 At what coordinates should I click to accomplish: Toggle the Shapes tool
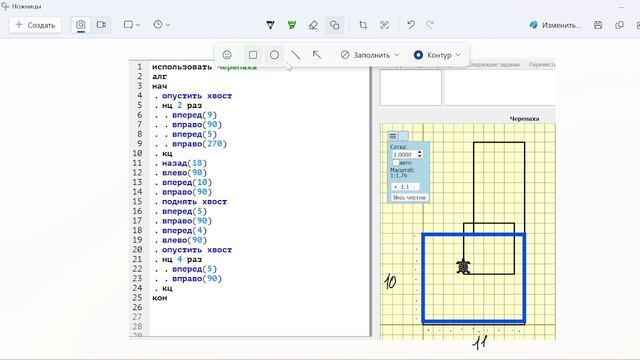point(334,25)
